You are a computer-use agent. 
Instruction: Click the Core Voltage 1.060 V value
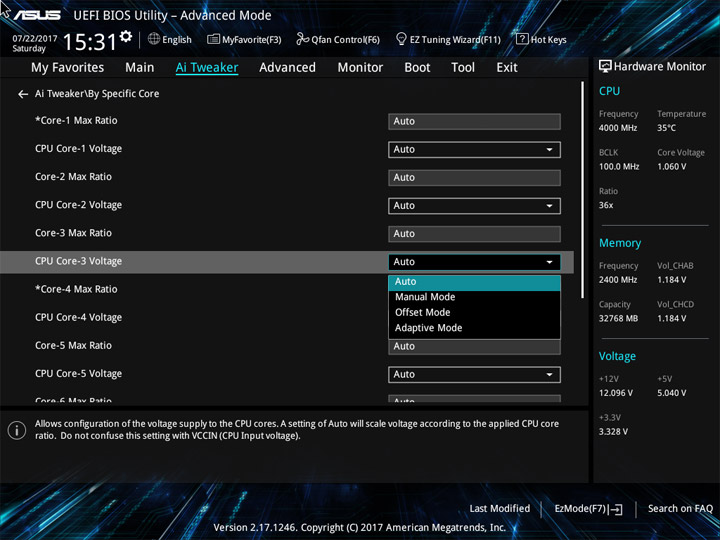[x=671, y=167]
